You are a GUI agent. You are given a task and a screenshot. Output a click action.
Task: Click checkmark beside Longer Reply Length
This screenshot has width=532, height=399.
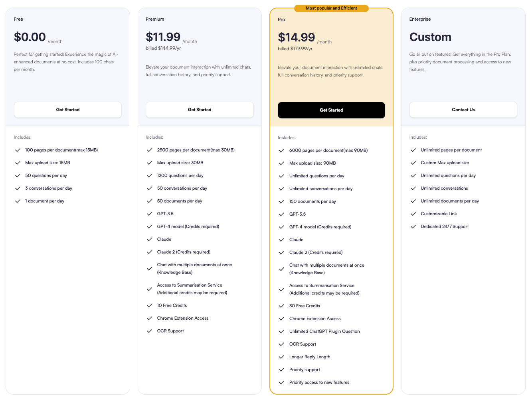tap(281, 357)
